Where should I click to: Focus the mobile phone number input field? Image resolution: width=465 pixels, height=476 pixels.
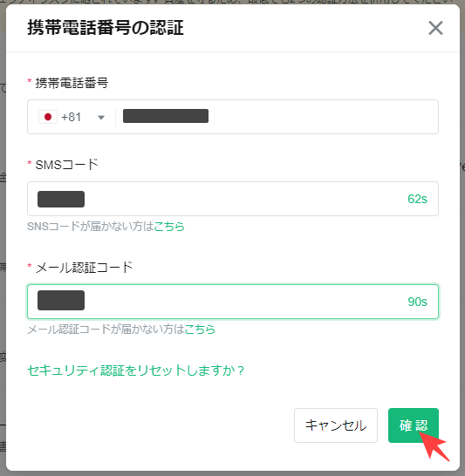[277, 117]
